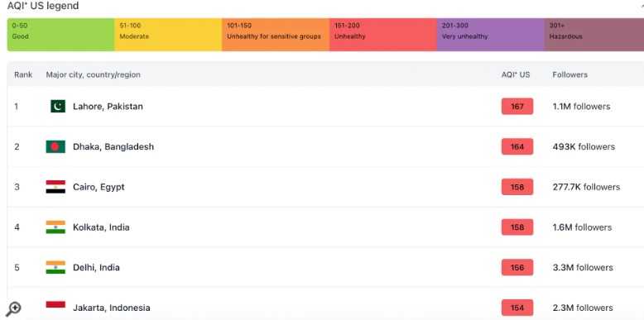Click the red Unhealthy 151-200 swatch
This screenshot has height=320, width=644.
(x=383, y=35)
